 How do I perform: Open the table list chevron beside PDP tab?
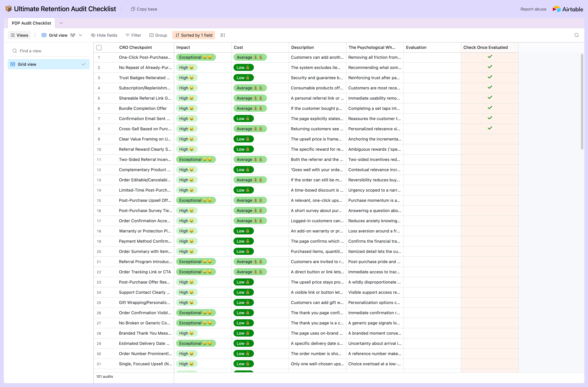click(x=61, y=23)
